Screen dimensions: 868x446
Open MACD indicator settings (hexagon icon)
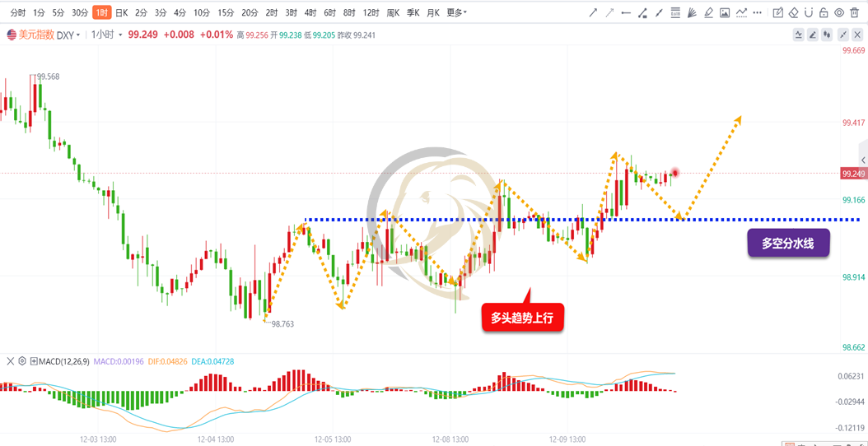click(x=22, y=361)
